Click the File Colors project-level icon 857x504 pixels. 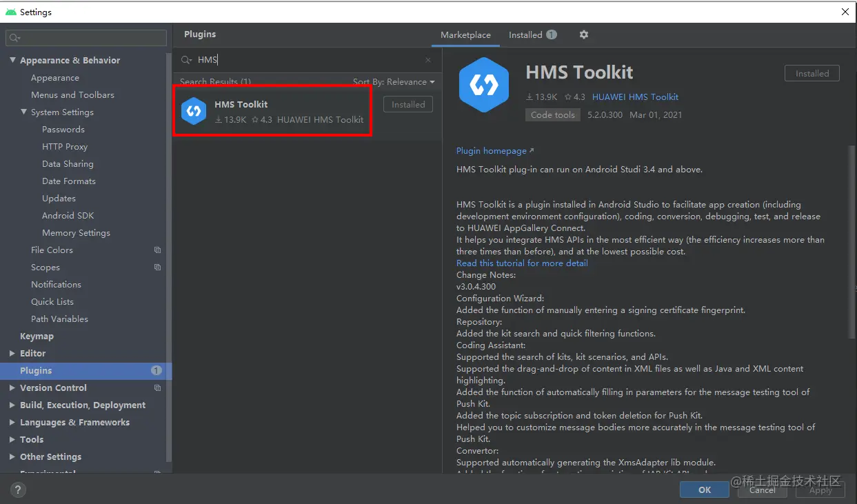pos(157,250)
